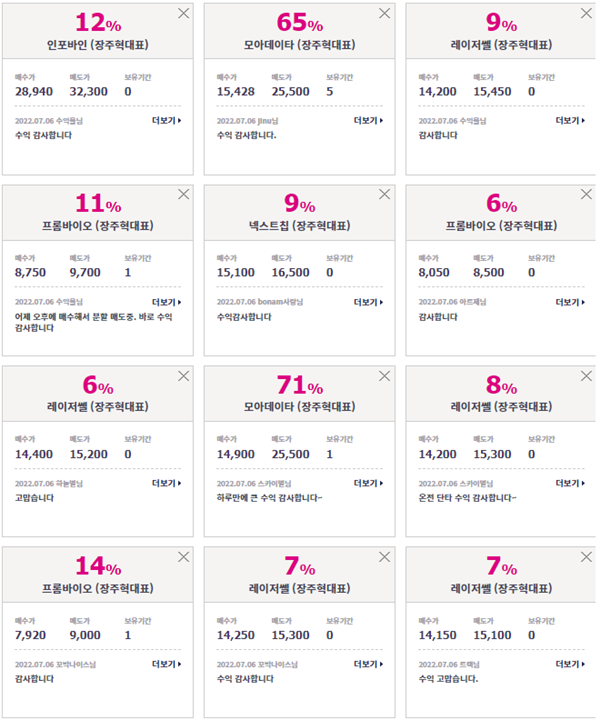607x724 pixels.
Task: Click 더보기 on the 11% 프롬바이오 card
Action: [x=167, y=302]
